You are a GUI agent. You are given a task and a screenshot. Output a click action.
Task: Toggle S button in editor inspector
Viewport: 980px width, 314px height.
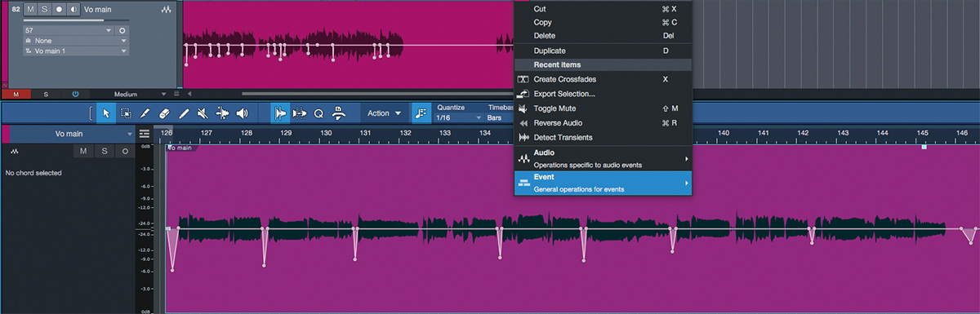point(105,151)
